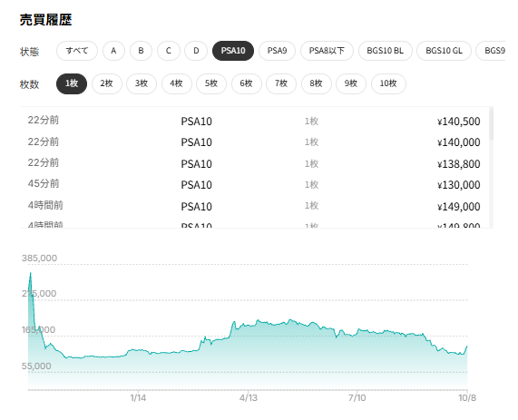Click the ¥140,000 price entry
This screenshot has height=420, width=518.
[x=458, y=142]
